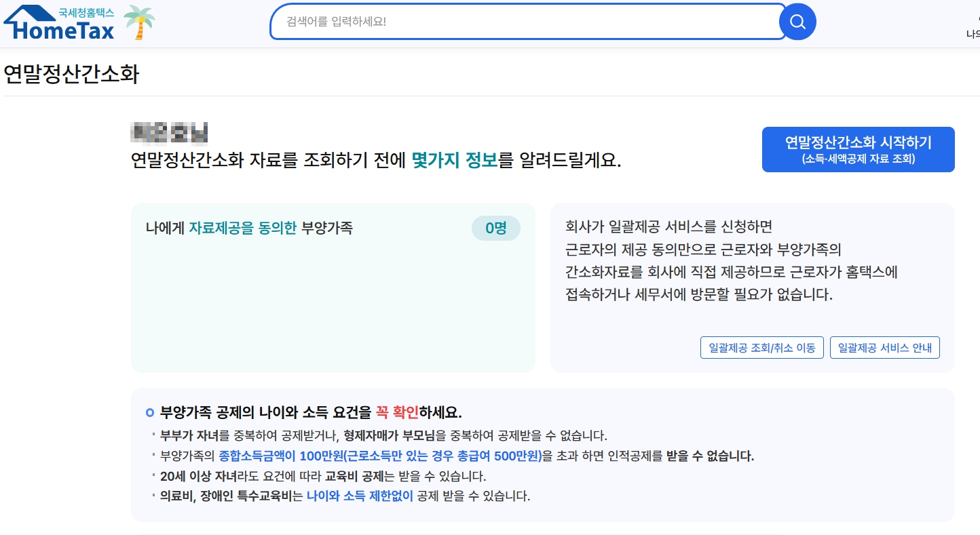This screenshot has width=980, height=535.
Task: Click the 일괄제공 조회/취소 이동 button
Action: pos(761,346)
